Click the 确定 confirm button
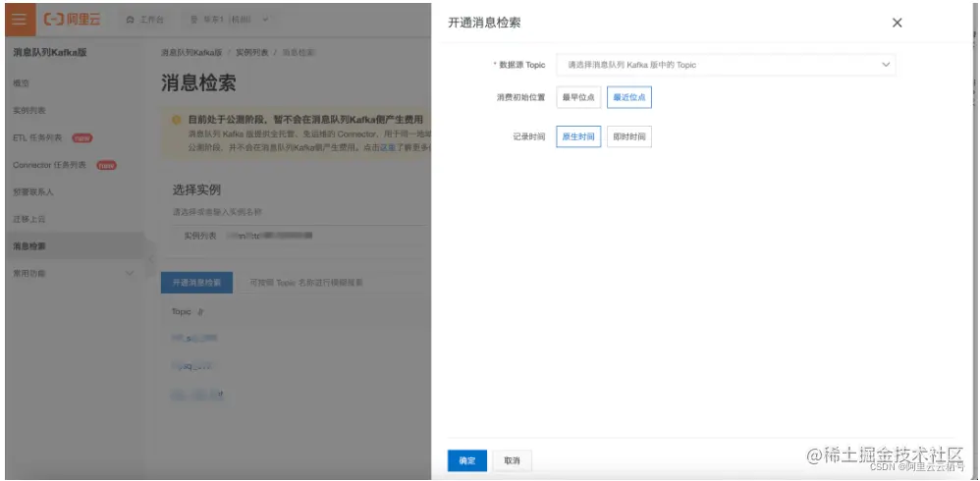This screenshot has height=481, width=980. pyautogui.click(x=466, y=461)
